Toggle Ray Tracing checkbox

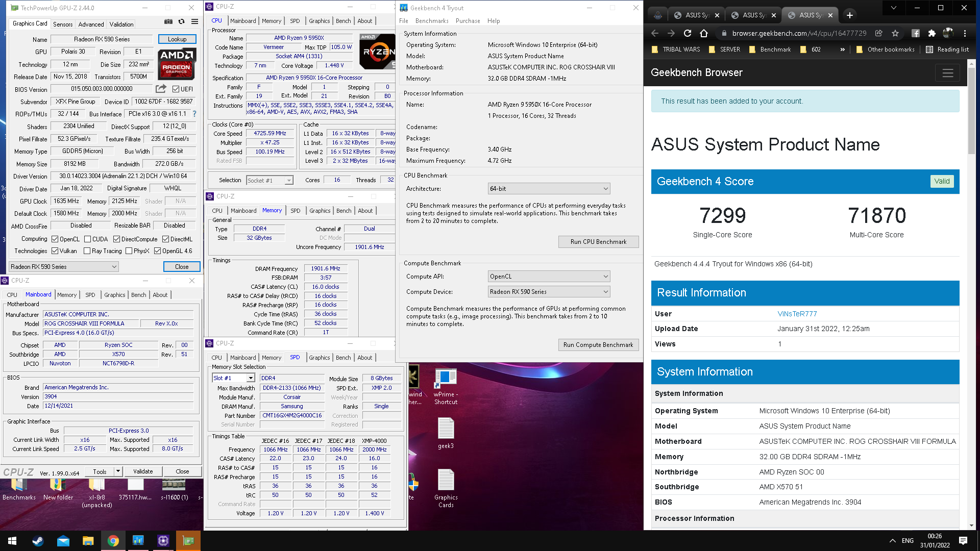87,251
